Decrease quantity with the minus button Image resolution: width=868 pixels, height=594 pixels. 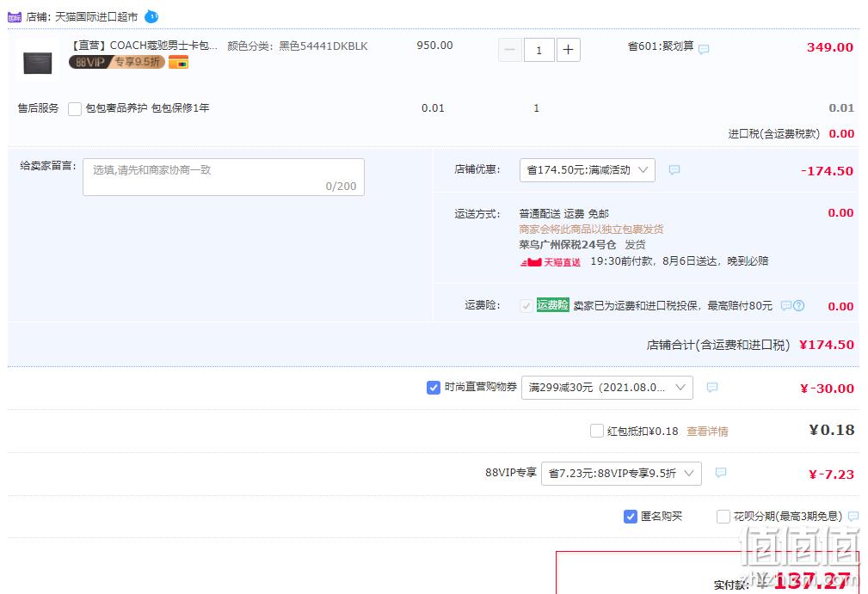(510, 51)
